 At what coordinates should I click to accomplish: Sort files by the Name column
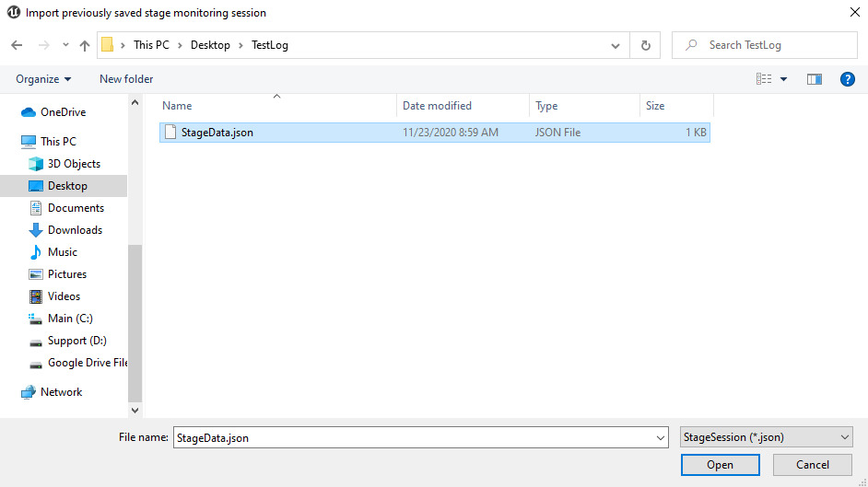click(177, 106)
